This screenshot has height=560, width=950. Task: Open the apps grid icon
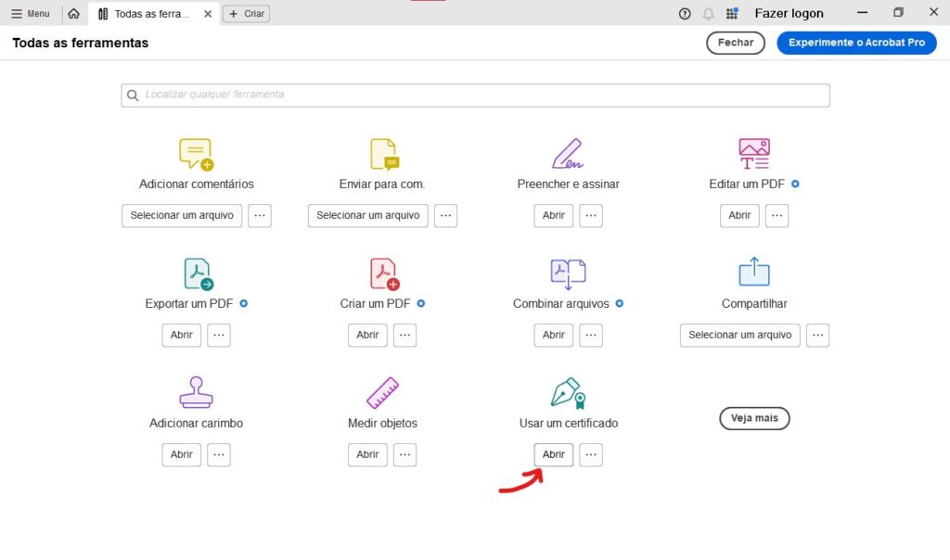[x=732, y=13]
